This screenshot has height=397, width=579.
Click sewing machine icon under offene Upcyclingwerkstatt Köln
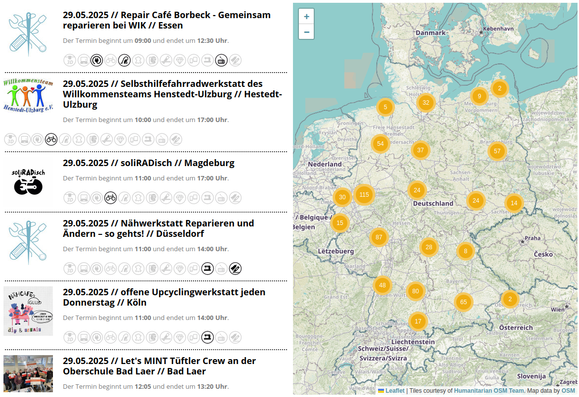(208, 337)
